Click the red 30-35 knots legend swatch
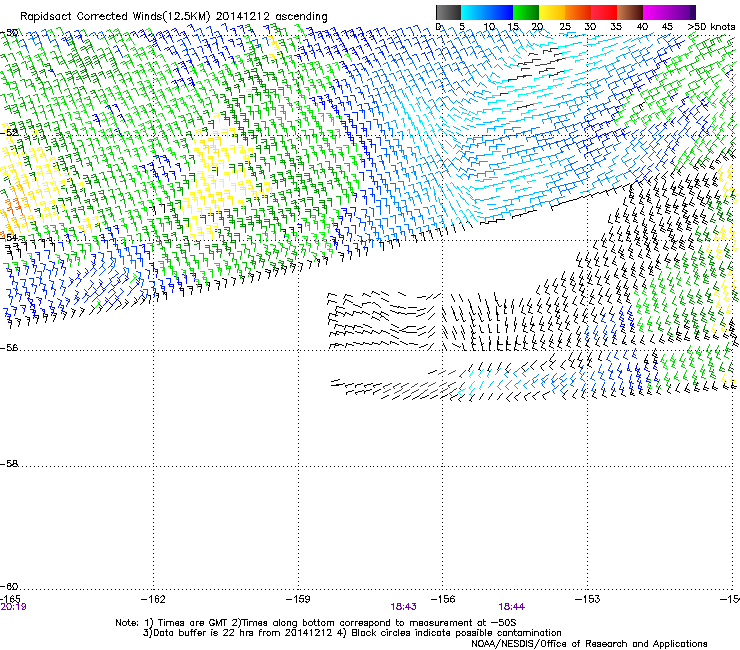 [x=604, y=12]
